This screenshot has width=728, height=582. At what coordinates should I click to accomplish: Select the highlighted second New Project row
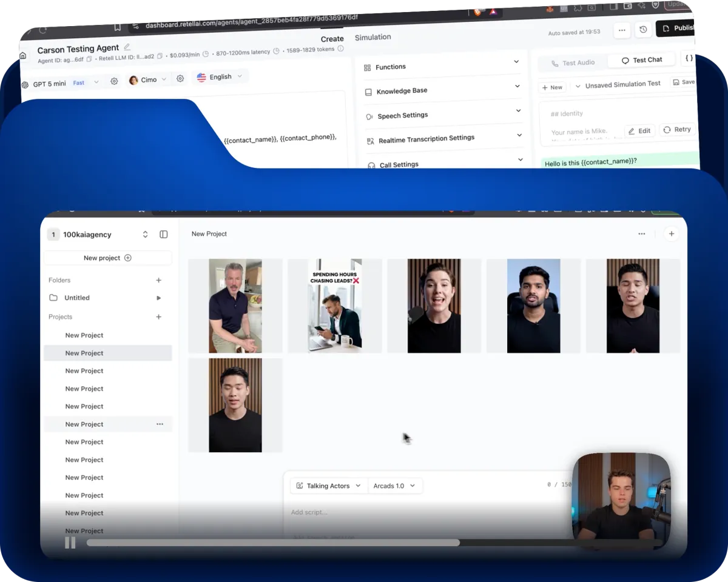108,353
